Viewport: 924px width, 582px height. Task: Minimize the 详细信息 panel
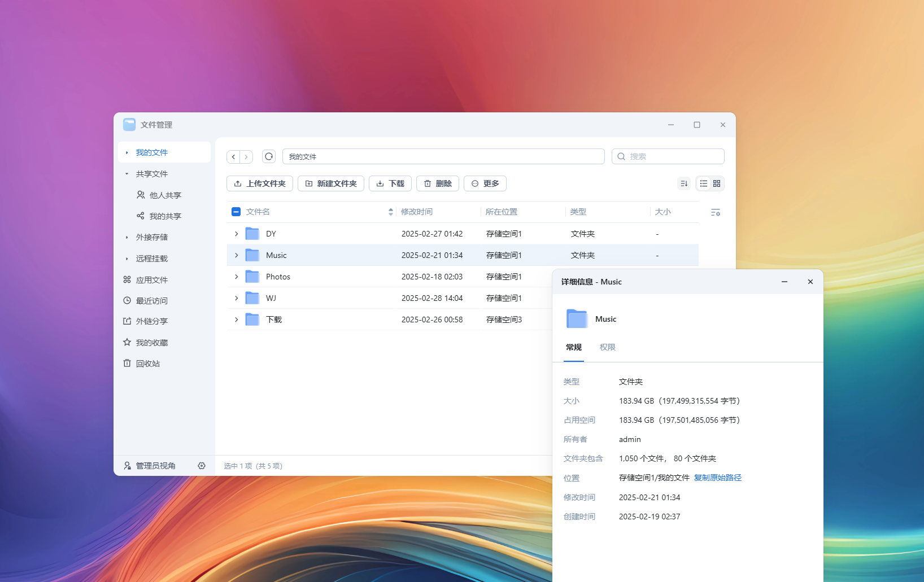784,282
